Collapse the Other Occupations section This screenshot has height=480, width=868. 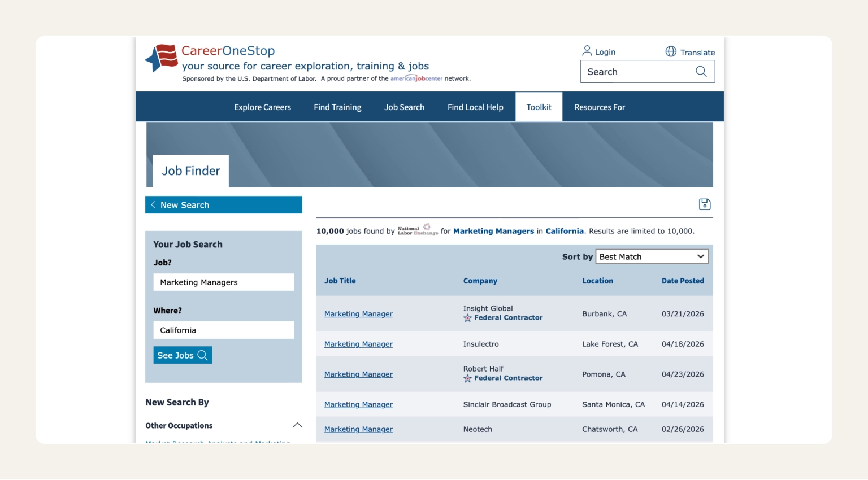[297, 425]
